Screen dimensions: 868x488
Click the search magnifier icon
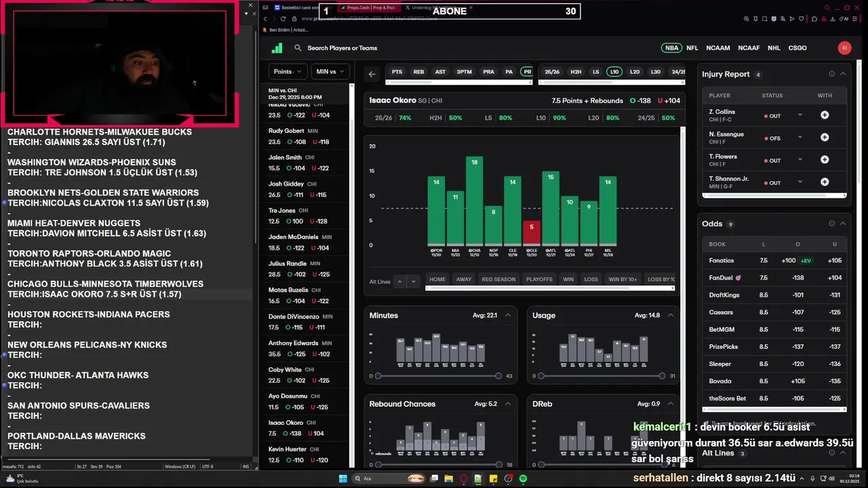pos(298,48)
